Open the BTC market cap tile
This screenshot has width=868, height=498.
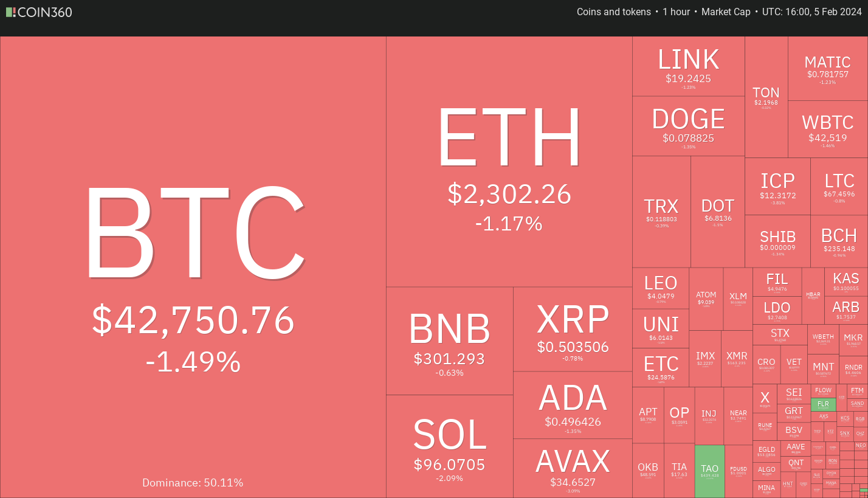click(193, 267)
